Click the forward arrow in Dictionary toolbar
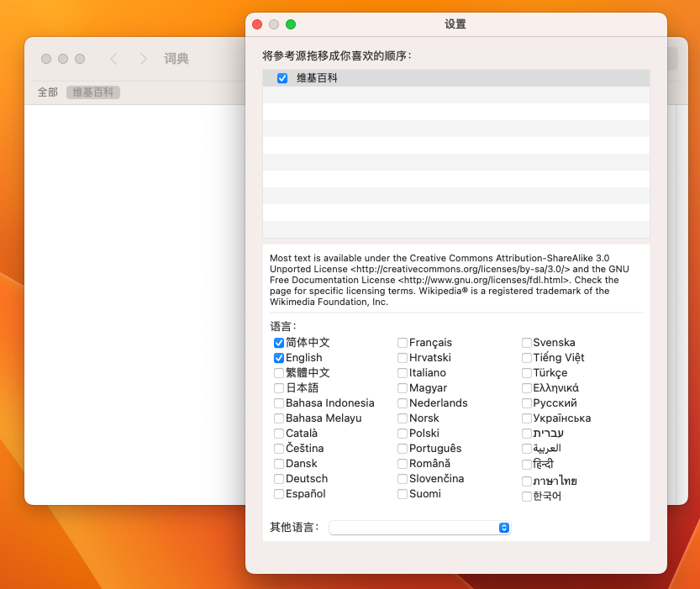The height and width of the screenshot is (589, 700). point(144,59)
